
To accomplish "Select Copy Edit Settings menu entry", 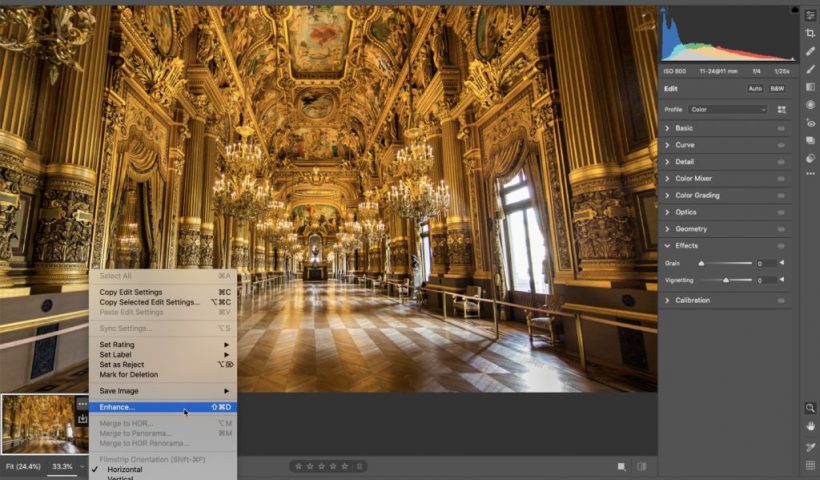I will (x=131, y=292).
